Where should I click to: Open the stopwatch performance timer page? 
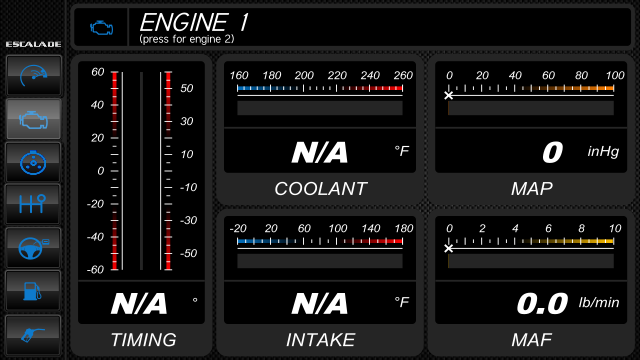(33, 162)
